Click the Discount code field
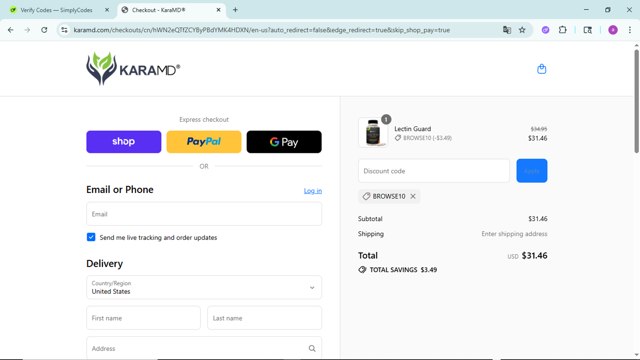The height and width of the screenshot is (360, 640). [x=433, y=171]
